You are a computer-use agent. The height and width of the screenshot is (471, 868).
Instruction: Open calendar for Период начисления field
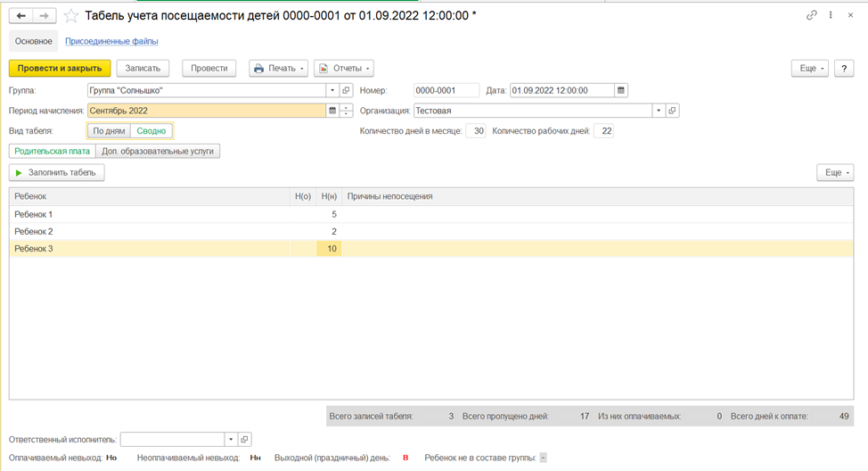click(332, 111)
